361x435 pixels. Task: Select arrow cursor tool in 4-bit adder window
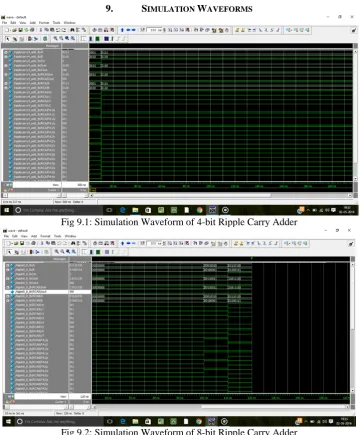coord(7,39)
